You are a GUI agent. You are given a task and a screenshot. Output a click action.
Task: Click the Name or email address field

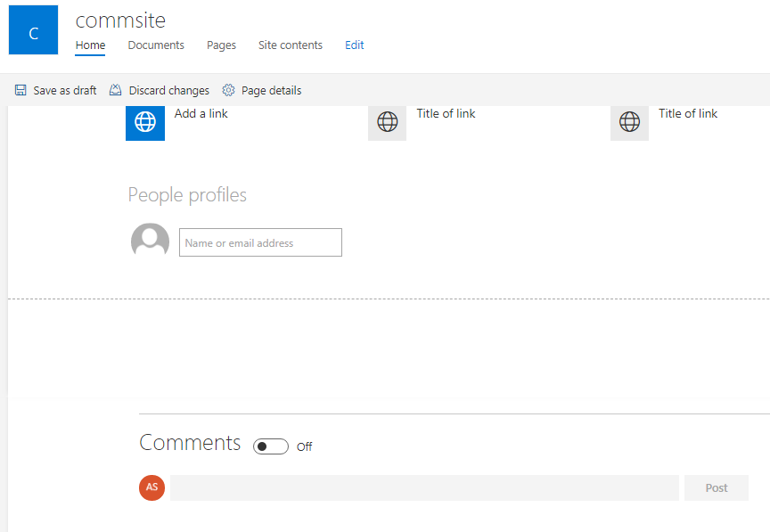click(261, 242)
